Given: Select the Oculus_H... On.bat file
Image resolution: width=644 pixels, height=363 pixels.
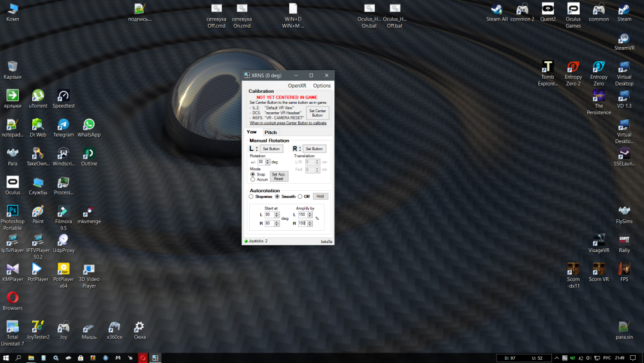Looking at the screenshot, I should click(369, 15).
